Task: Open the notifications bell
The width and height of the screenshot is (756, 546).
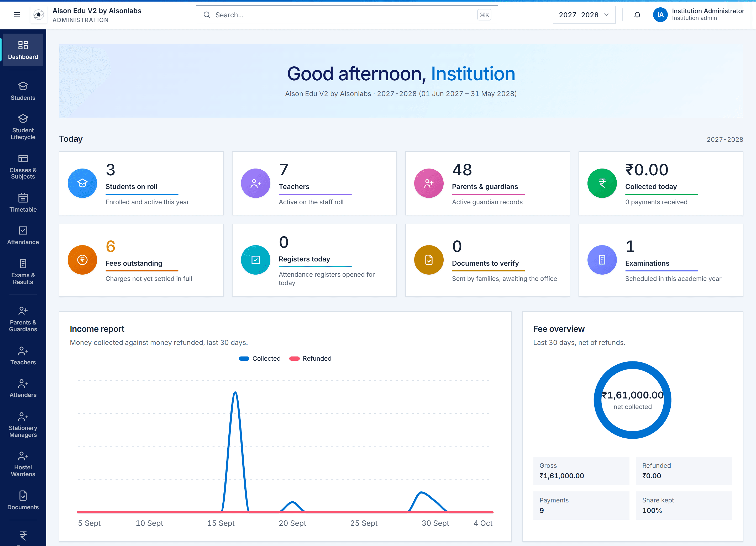Action: pyautogui.click(x=637, y=15)
